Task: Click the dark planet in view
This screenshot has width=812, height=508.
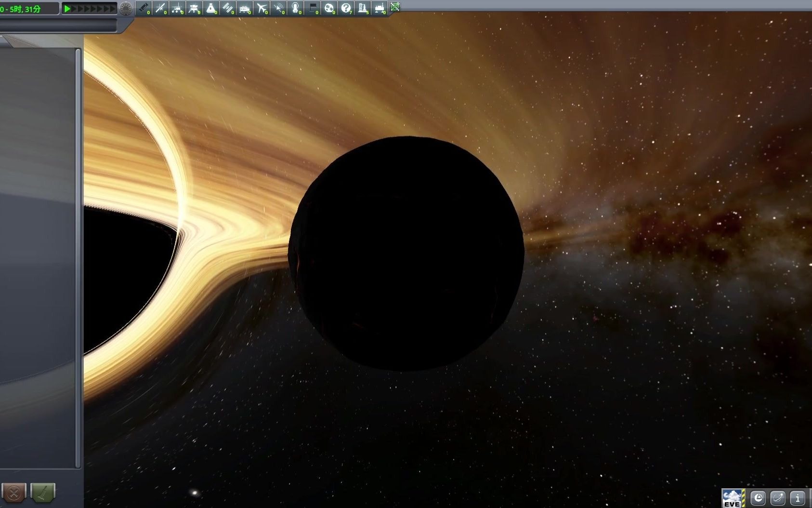Action: pyautogui.click(x=406, y=254)
